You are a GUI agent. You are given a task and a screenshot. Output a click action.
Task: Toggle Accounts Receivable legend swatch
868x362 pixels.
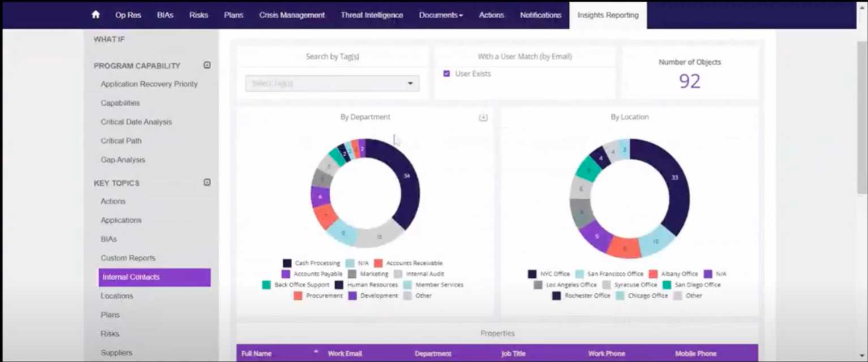click(378, 263)
